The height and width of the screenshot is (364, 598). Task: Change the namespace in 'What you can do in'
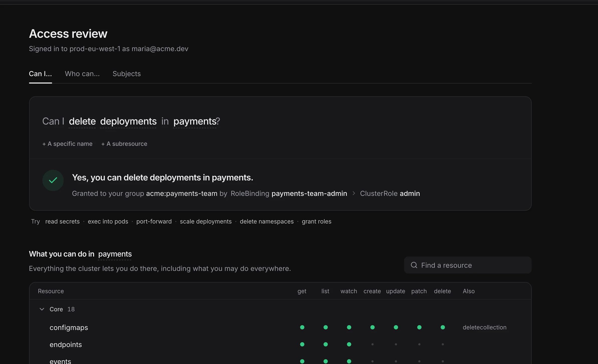click(115, 254)
